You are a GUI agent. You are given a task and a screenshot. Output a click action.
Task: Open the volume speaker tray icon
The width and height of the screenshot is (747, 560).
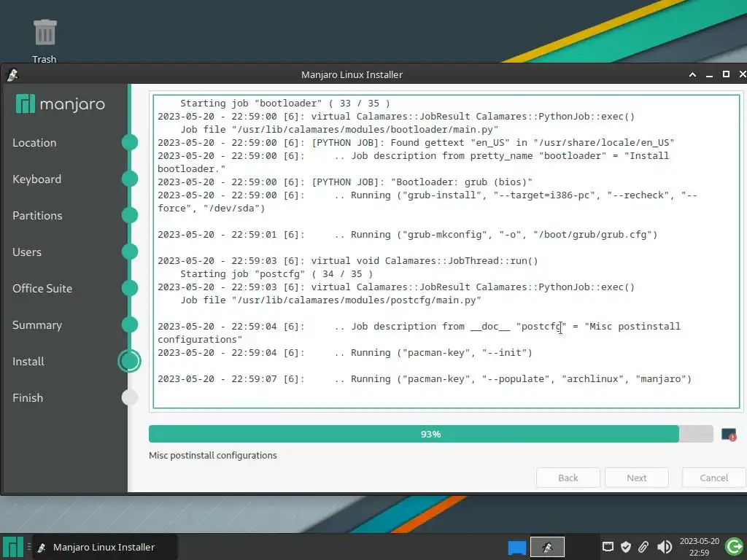point(664,547)
